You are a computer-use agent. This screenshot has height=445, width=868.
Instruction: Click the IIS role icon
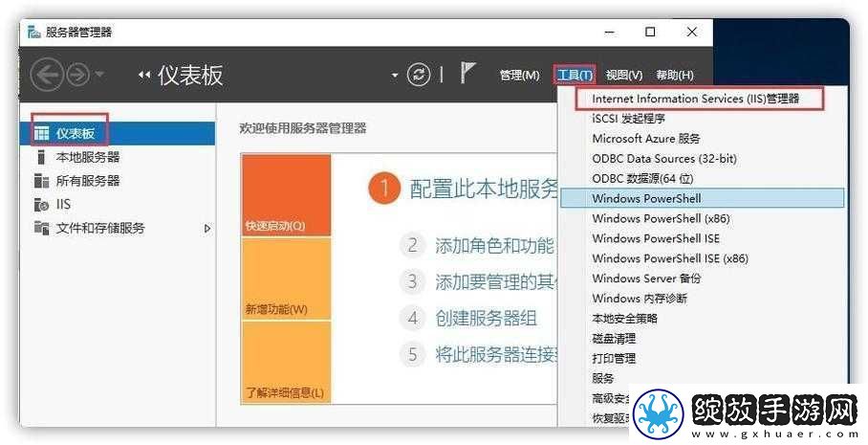41,205
